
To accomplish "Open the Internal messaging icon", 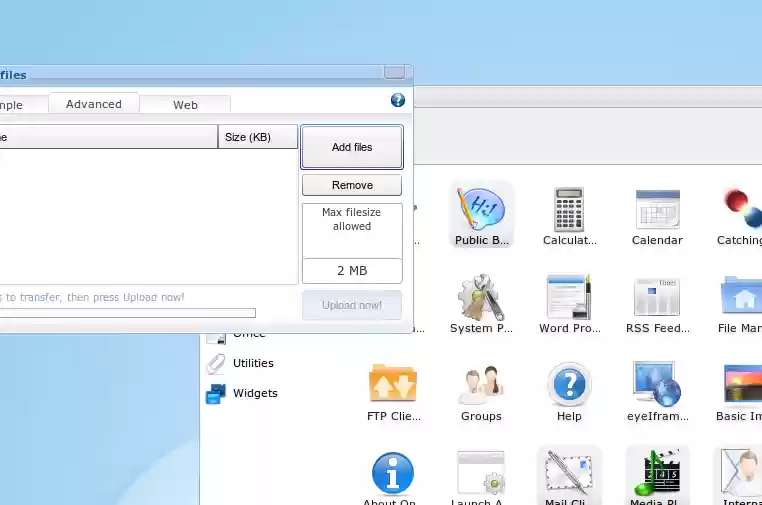I will (x=742, y=472).
